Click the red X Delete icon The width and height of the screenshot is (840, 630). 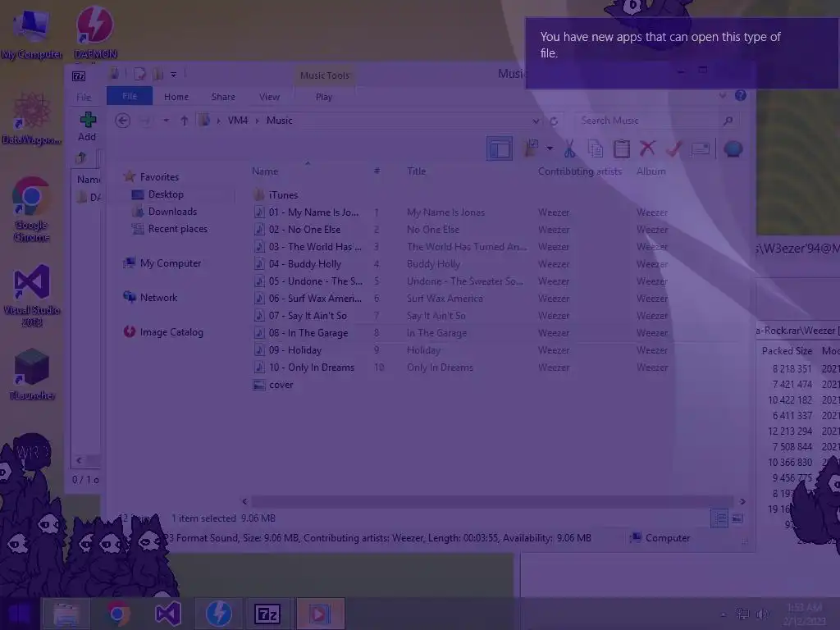coord(647,148)
